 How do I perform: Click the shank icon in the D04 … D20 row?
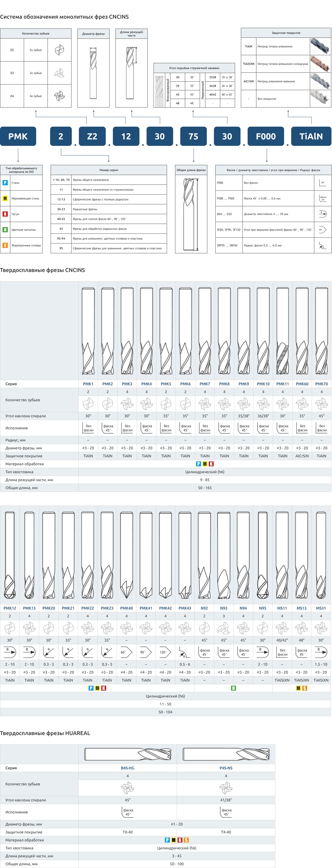pyautogui.click(x=323, y=214)
